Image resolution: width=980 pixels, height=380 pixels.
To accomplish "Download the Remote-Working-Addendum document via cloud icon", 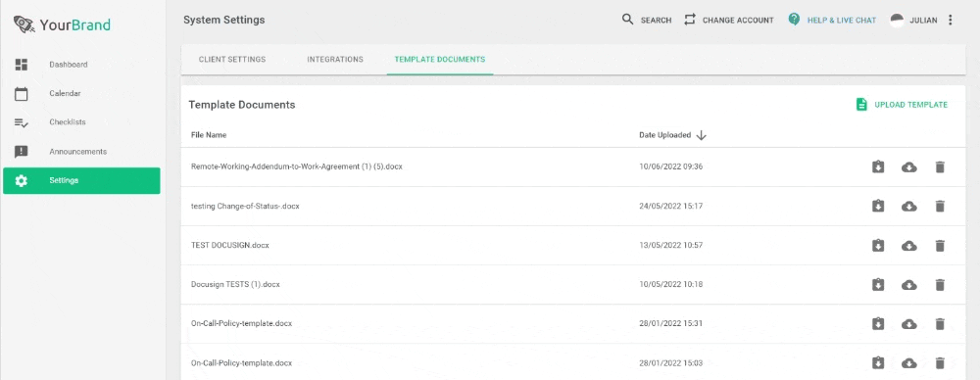I will 909,166.
